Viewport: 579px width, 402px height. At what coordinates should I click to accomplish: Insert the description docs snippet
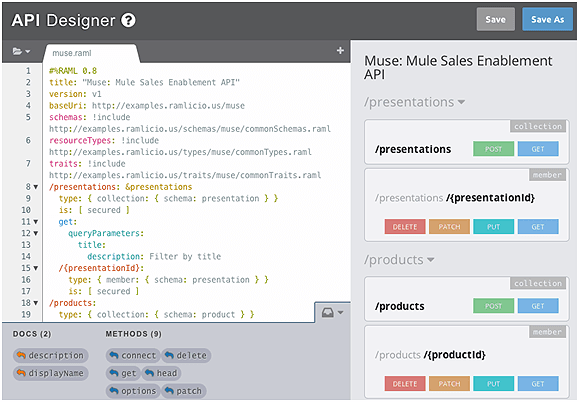(x=51, y=355)
